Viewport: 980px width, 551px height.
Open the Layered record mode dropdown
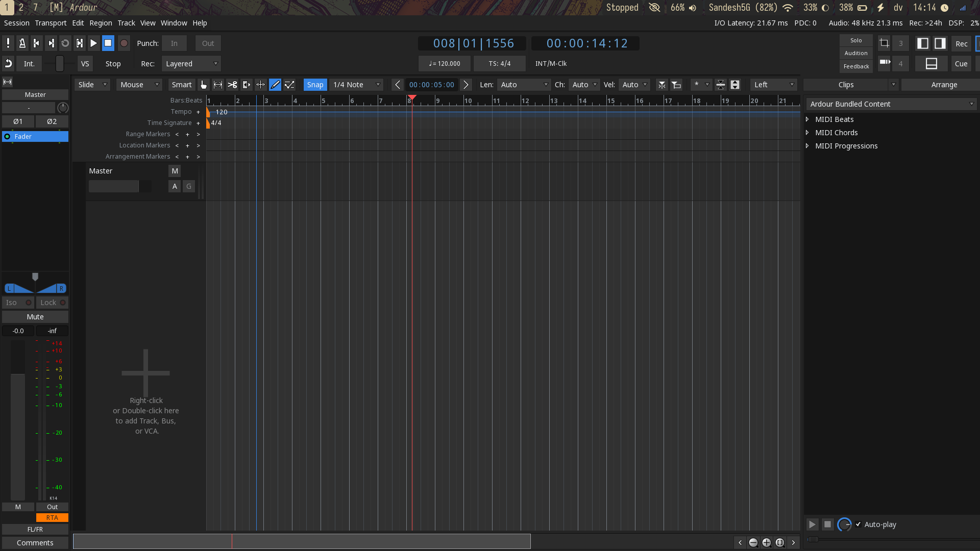click(191, 64)
